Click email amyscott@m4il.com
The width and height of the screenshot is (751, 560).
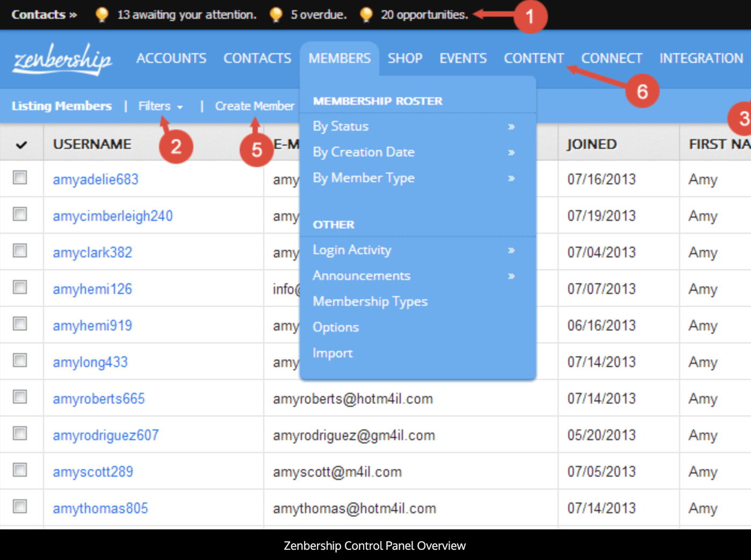(x=337, y=472)
